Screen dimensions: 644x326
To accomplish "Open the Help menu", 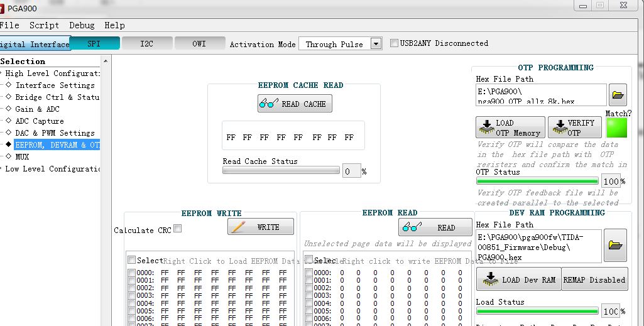I will (114, 25).
